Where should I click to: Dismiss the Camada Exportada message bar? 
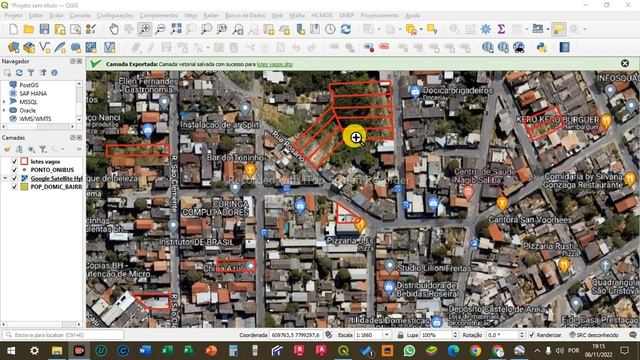[624, 63]
